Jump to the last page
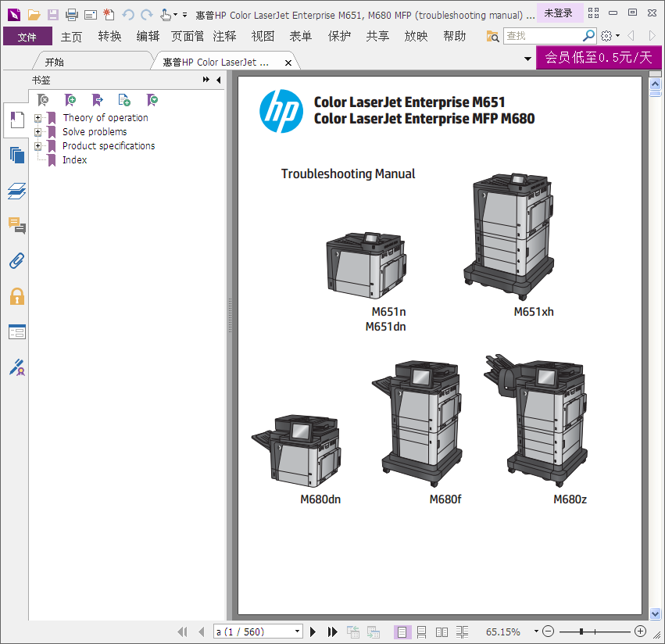The image size is (665, 644). (x=333, y=632)
